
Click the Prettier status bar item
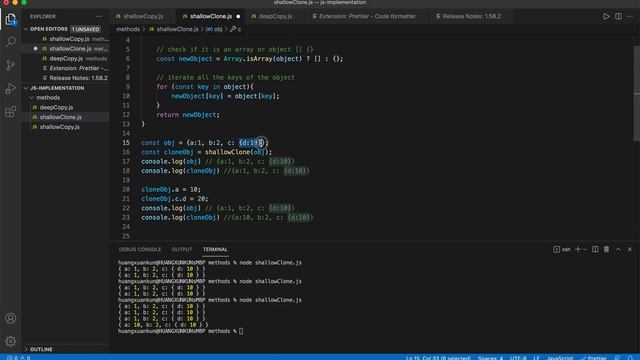click(x=593, y=358)
